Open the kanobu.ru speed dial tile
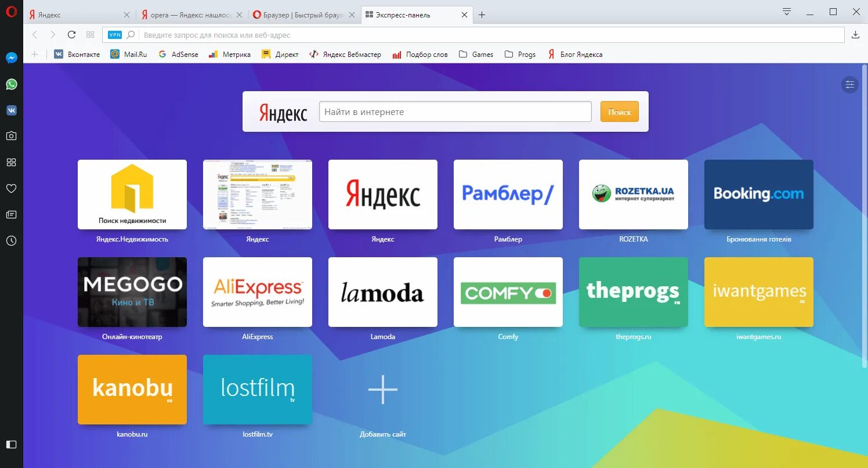The width and height of the screenshot is (868, 468). 132,390
